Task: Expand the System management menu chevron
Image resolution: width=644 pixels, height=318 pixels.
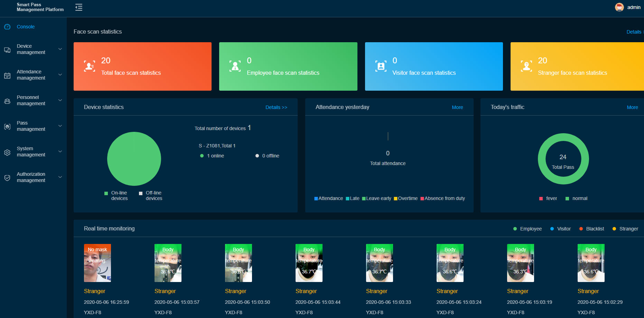Action: (60, 151)
